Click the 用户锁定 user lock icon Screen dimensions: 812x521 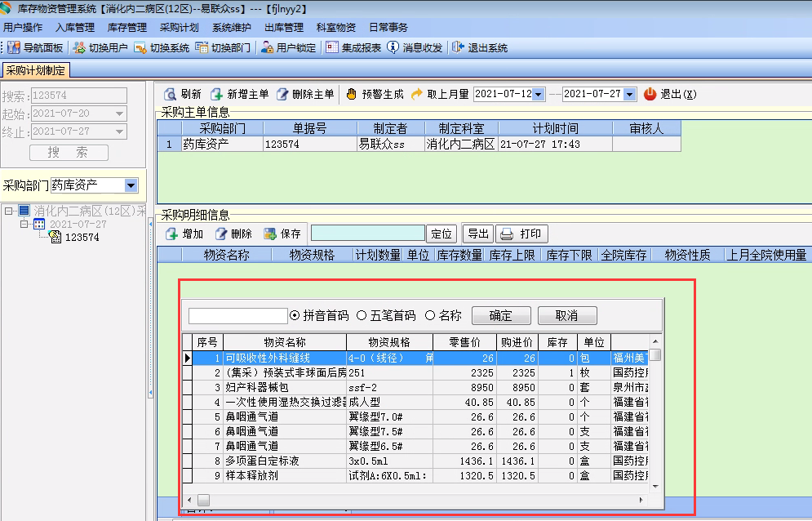click(x=267, y=47)
